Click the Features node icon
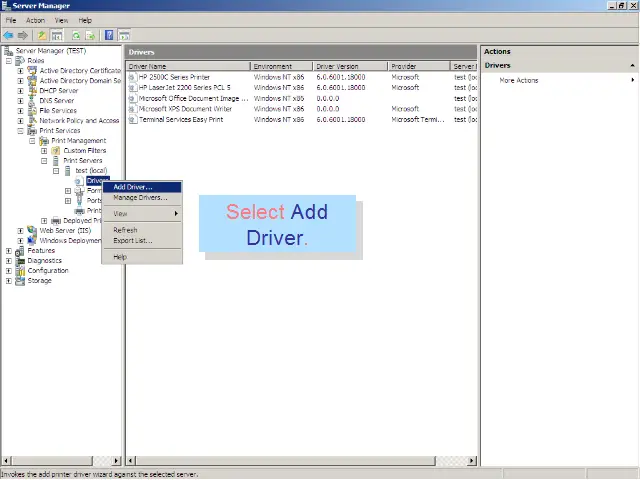This screenshot has width=640, height=480. pyautogui.click(x=20, y=251)
